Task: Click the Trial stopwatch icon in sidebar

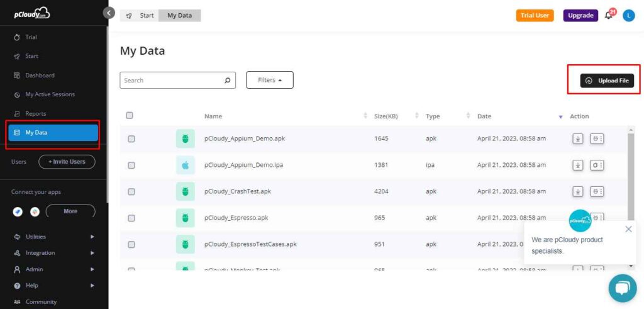Action: point(17,37)
